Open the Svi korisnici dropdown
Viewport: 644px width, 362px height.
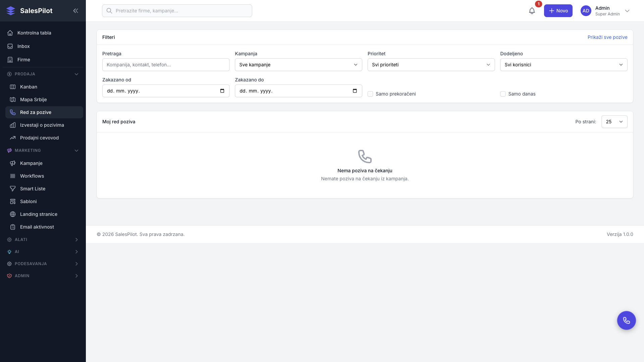coord(563,65)
